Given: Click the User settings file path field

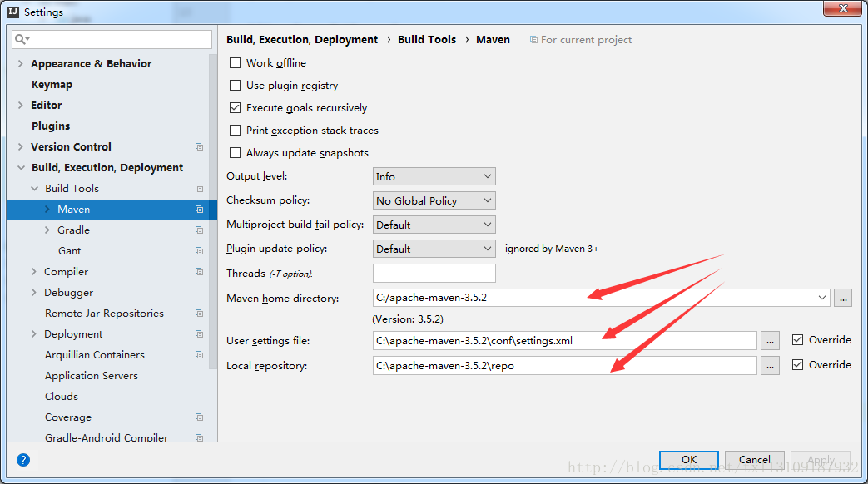Looking at the screenshot, I should coord(564,341).
